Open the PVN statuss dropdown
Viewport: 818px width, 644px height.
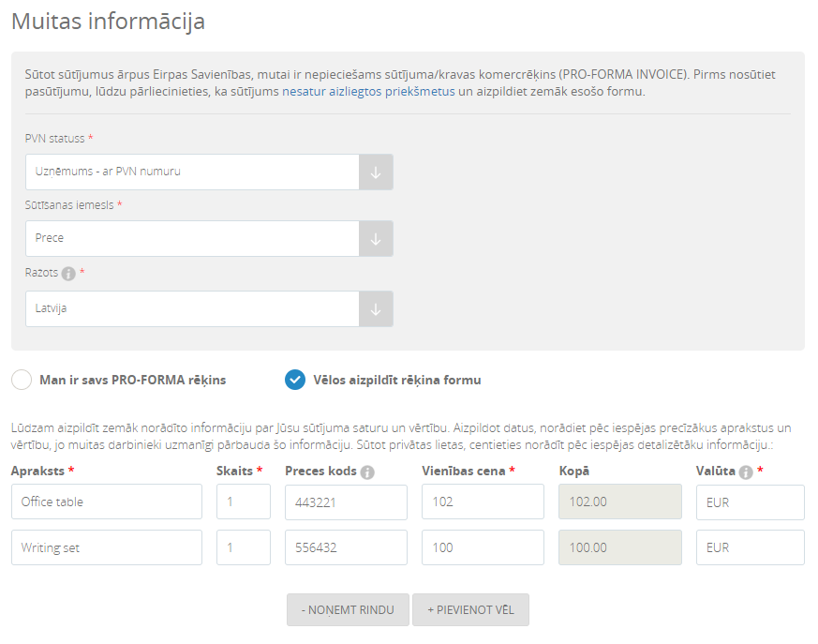click(x=209, y=172)
